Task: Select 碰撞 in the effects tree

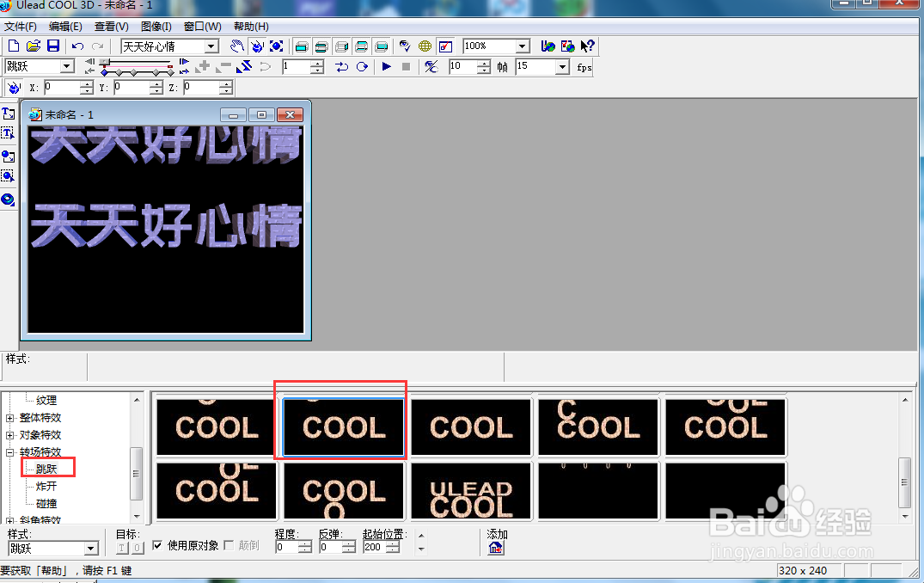Action: point(46,503)
